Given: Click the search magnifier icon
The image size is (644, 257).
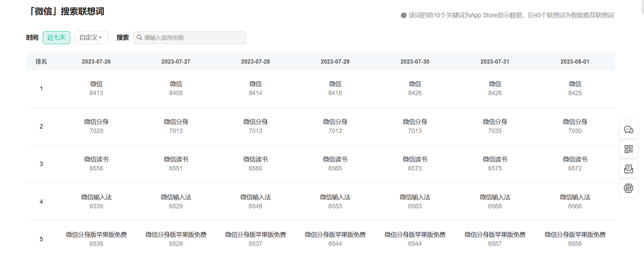Looking at the screenshot, I should (x=139, y=38).
